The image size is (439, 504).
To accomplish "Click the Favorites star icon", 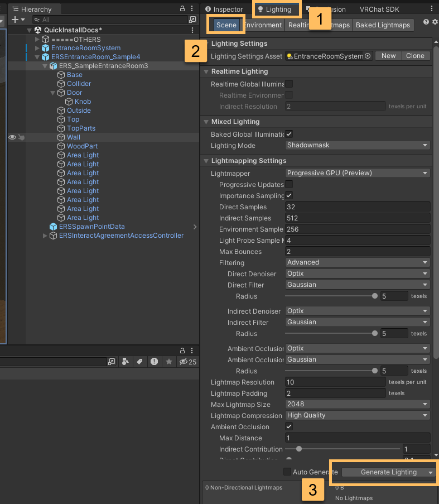I will 169,362.
